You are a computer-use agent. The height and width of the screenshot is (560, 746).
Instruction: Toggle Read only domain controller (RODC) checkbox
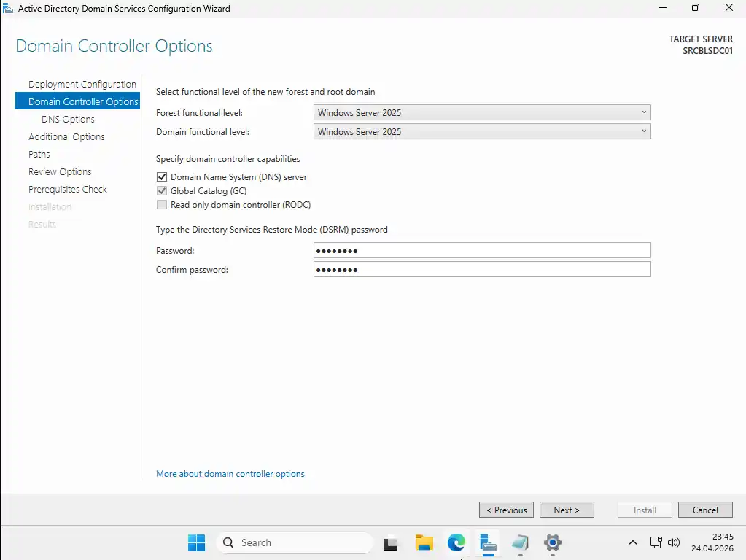click(162, 205)
